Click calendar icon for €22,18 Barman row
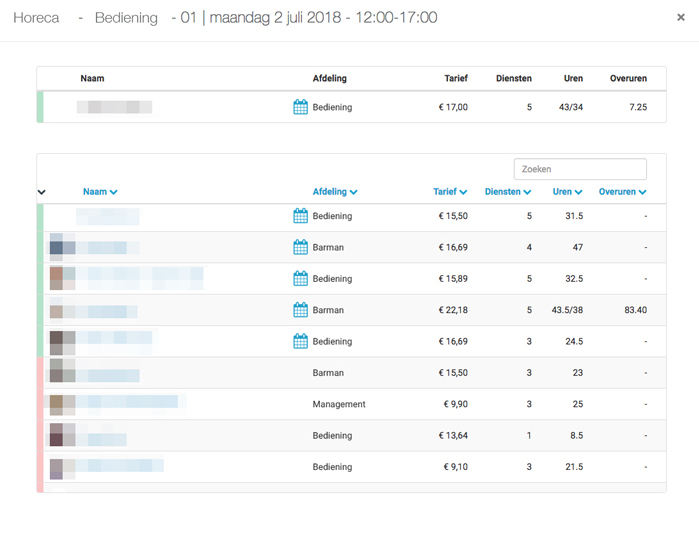Image resolution: width=699 pixels, height=545 pixels. [x=300, y=310]
